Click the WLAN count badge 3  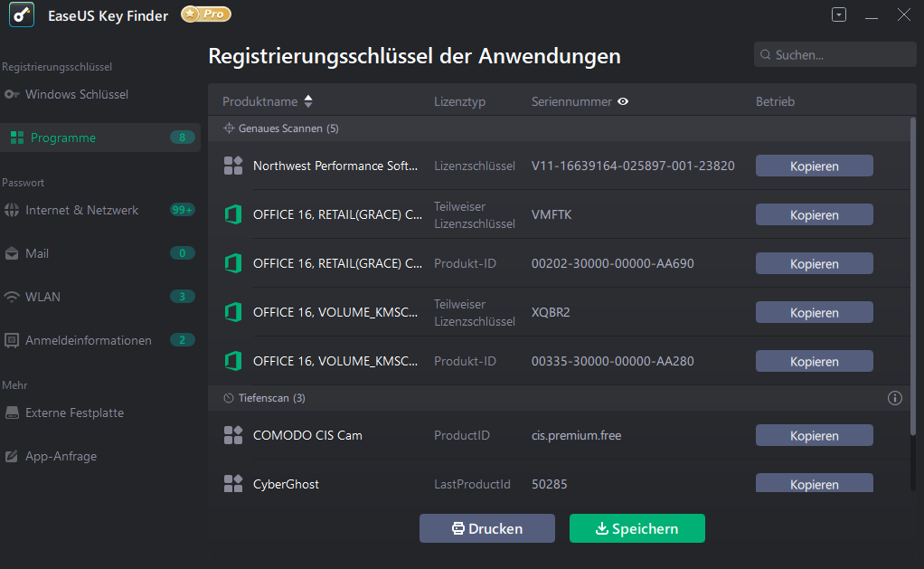click(182, 297)
